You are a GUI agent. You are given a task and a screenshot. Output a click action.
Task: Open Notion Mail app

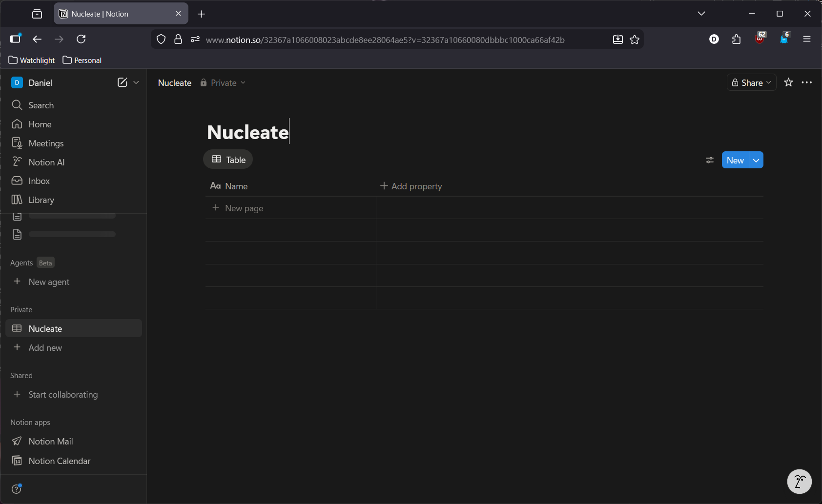[x=51, y=441]
